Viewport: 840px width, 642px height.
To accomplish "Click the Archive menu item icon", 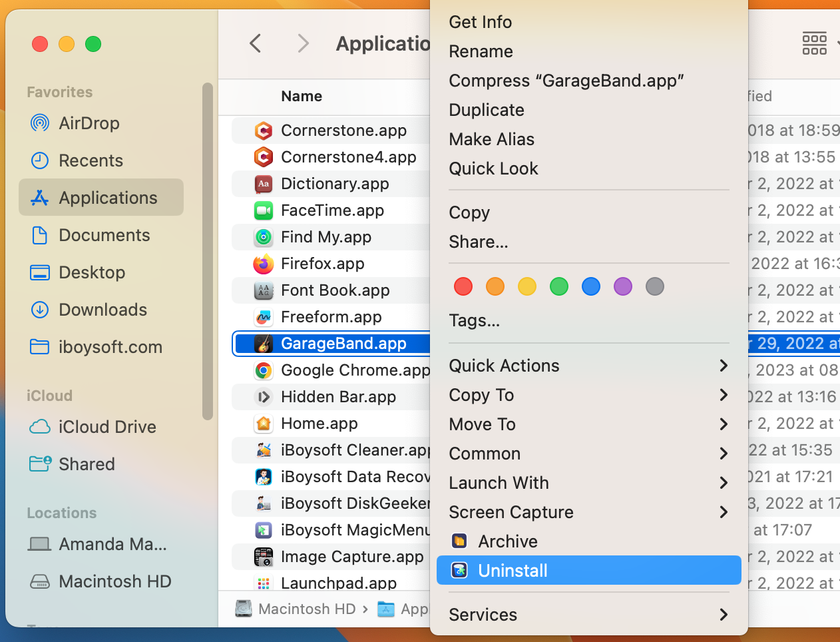I will click(x=459, y=541).
